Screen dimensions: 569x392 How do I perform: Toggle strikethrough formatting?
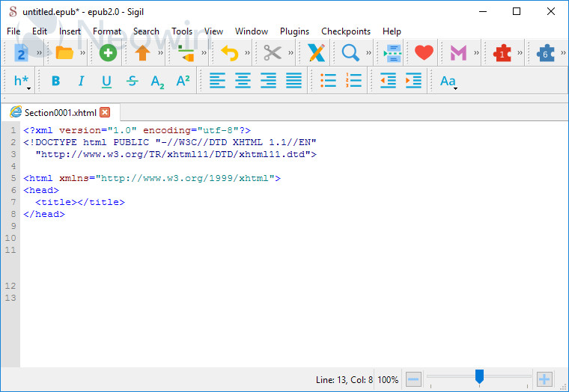(132, 81)
